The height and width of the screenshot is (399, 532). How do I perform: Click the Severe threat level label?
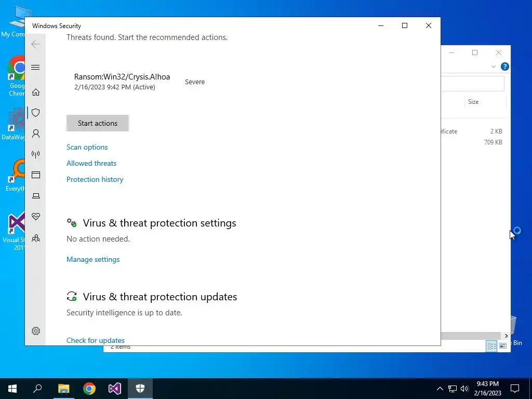click(x=195, y=82)
